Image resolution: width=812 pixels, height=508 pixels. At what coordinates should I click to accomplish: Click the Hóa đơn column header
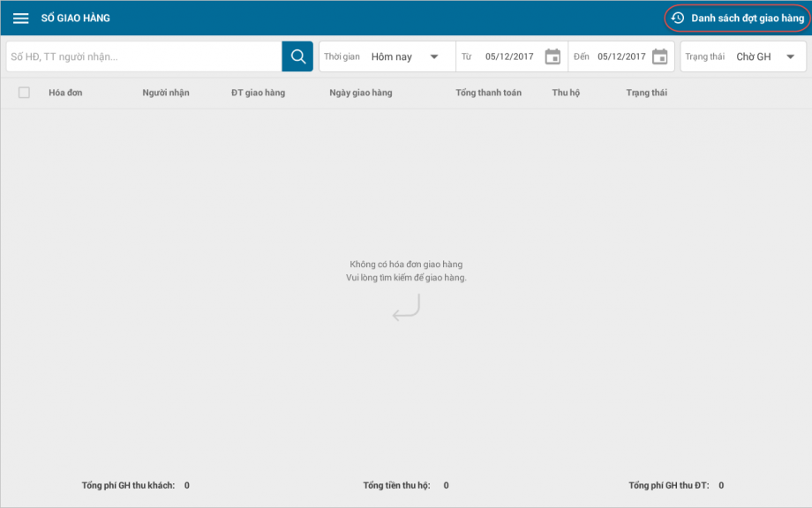[x=65, y=93]
